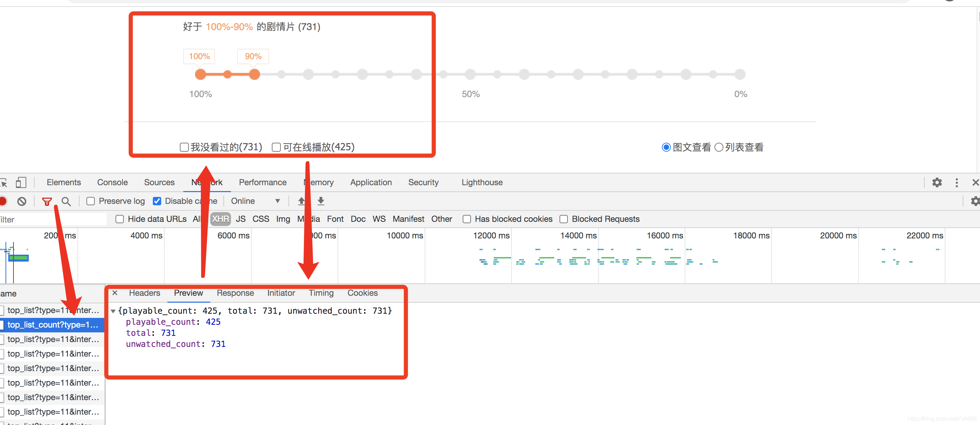The width and height of the screenshot is (980, 425).
Task: Uncheck Disable cache checkbox
Action: click(x=157, y=201)
